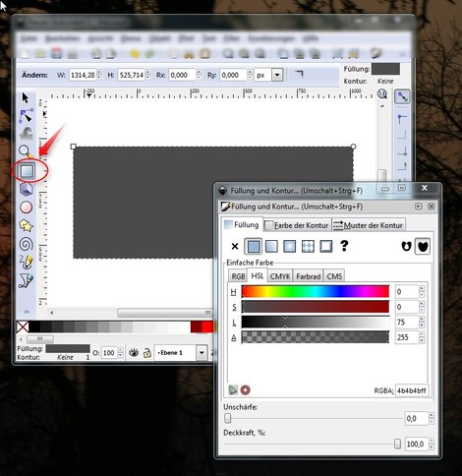Expand more tools chevron in toolbox

click(x=27, y=312)
